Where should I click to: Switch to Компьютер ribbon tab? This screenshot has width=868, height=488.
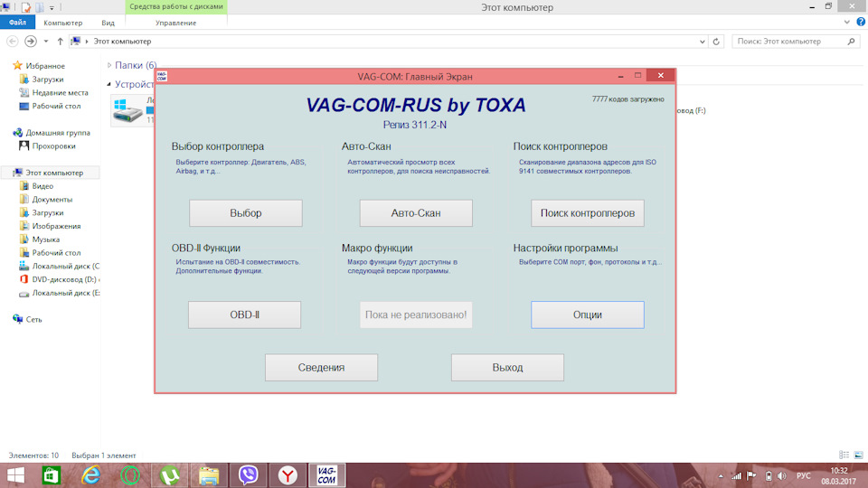point(62,23)
